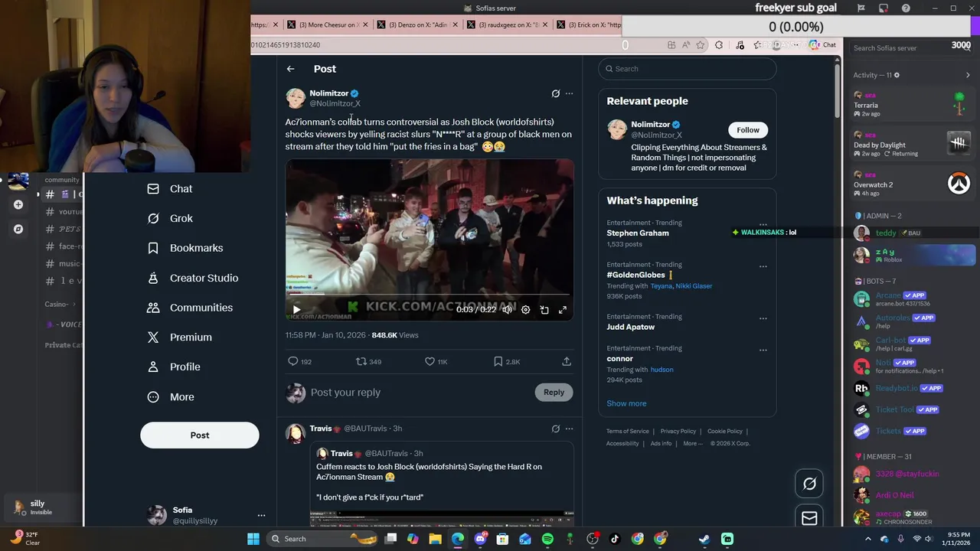Open member teddy in Discord list
Image resolution: width=980 pixels, height=551 pixels.
click(915, 233)
